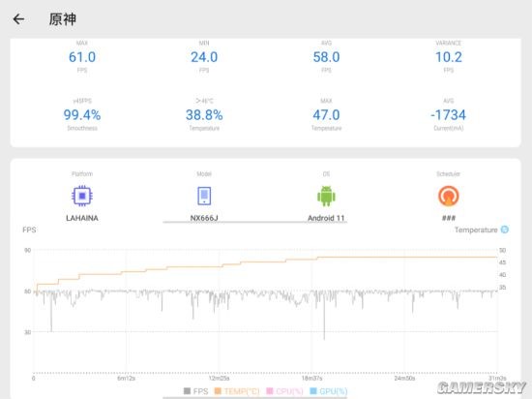The image size is (532, 399).
Task: Toggle the CPU(%) legend series
Action: point(284,391)
